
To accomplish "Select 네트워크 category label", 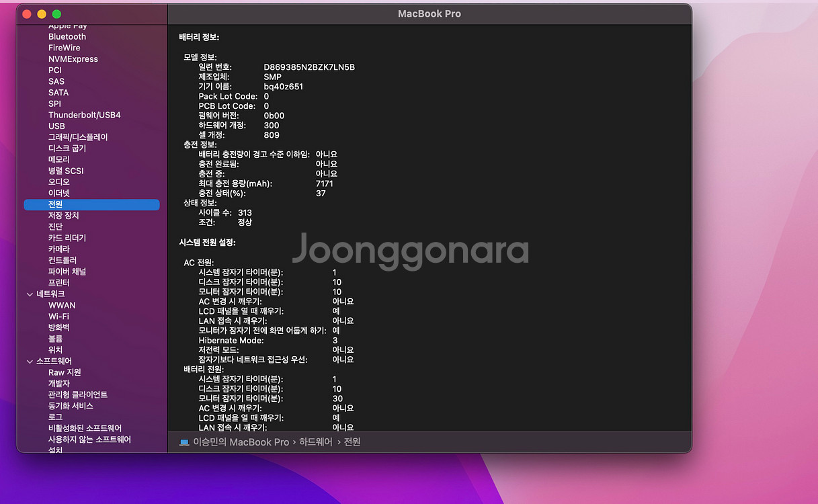I will pos(51,294).
